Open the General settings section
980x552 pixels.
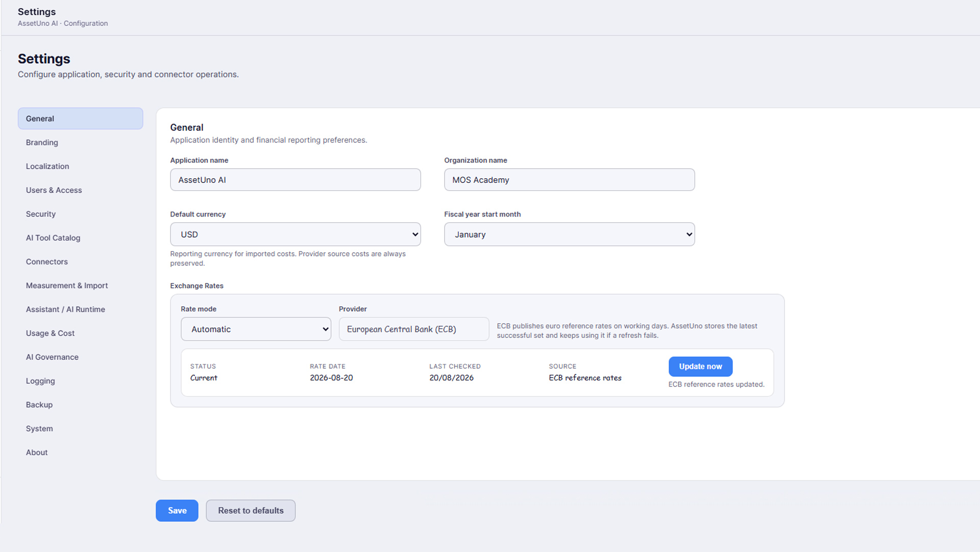click(80, 118)
